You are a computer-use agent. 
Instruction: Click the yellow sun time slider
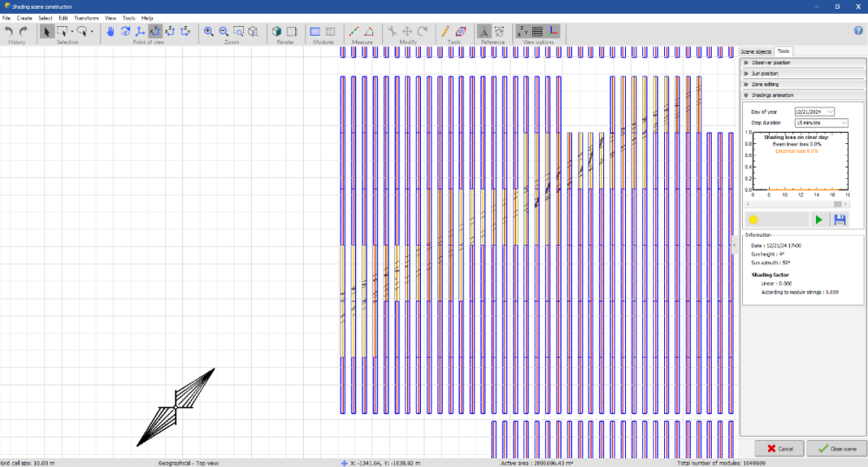point(753,220)
